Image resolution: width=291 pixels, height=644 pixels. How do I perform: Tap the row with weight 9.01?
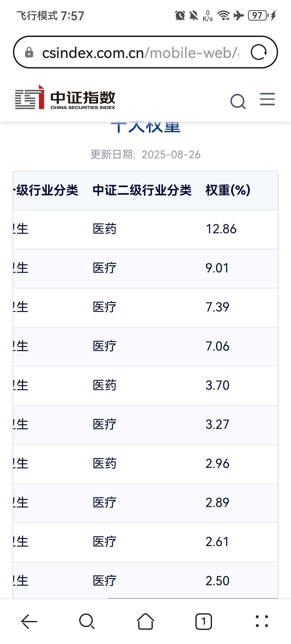145,268
